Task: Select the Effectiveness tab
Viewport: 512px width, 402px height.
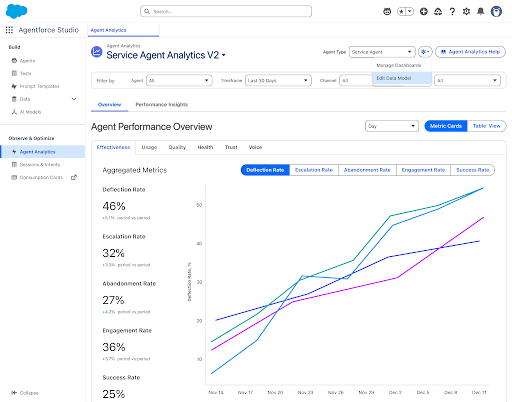Action: point(113,147)
